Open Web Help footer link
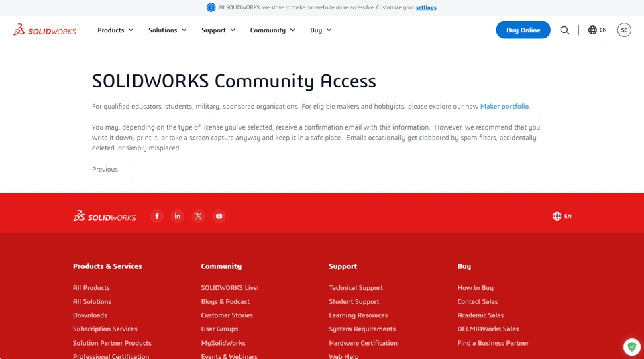Image resolution: width=644 pixels, height=359 pixels. 343,356
